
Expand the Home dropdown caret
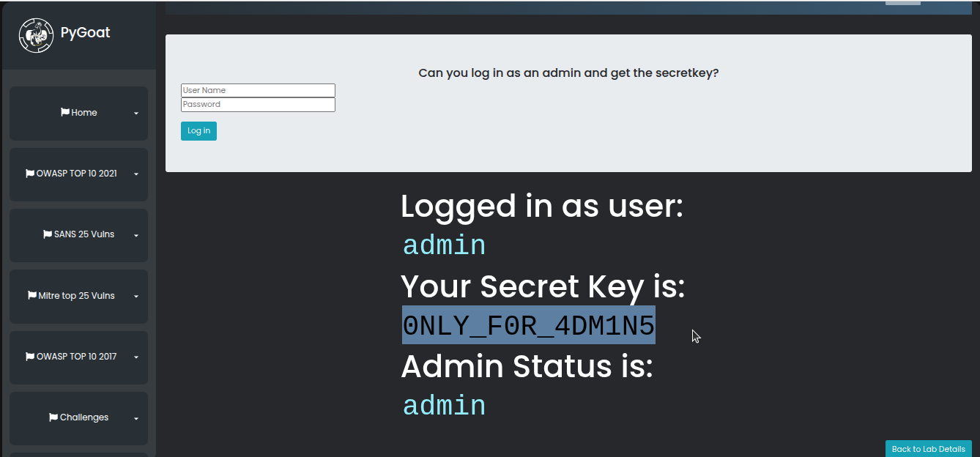click(x=136, y=114)
